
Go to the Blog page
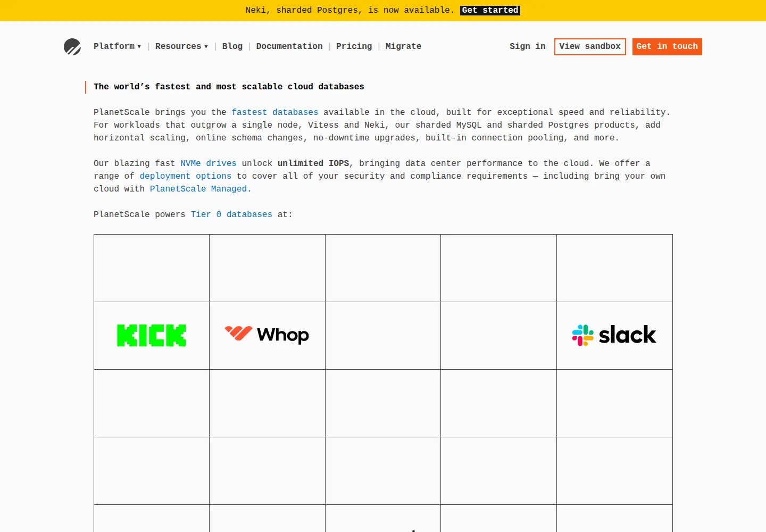tap(232, 46)
